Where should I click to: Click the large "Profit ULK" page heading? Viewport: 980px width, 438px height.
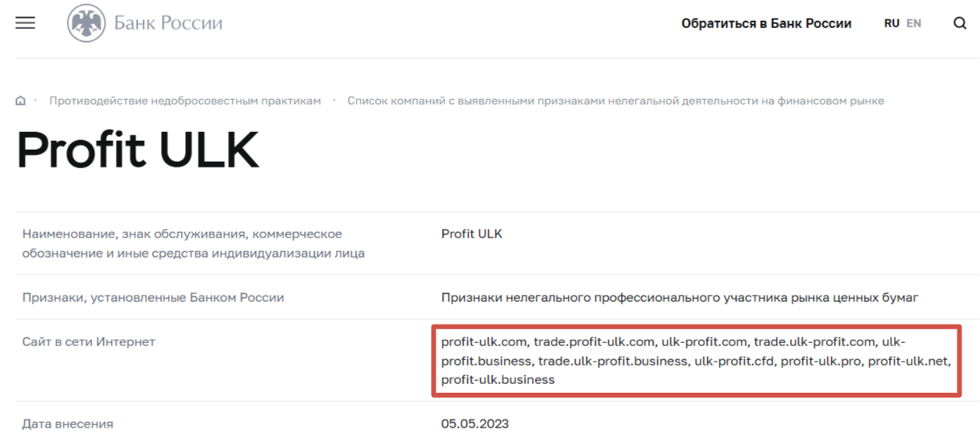coord(138,150)
